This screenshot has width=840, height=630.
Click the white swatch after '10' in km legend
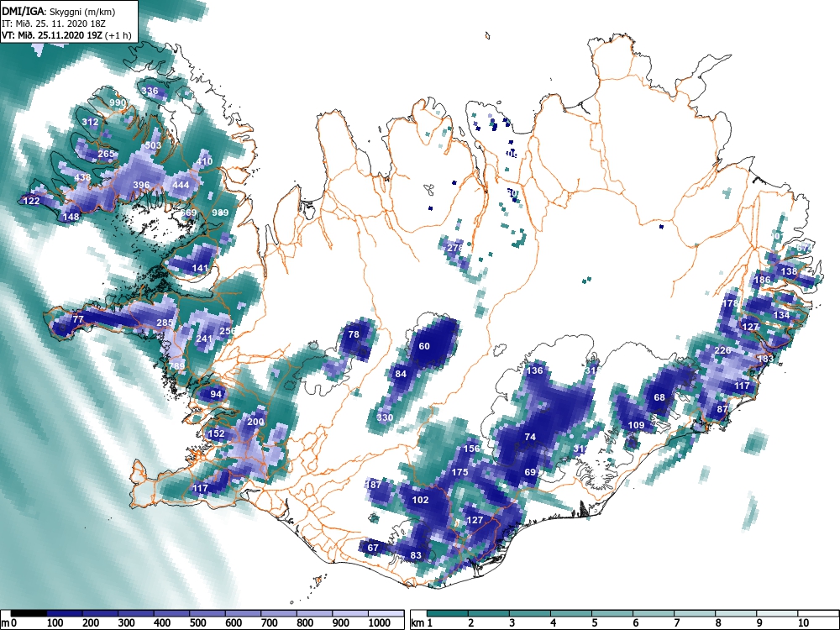point(817,613)
